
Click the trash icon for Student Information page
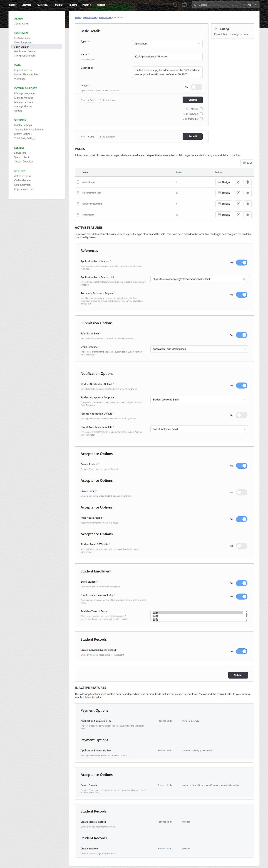pyautogui.click(x=247, y=193)
